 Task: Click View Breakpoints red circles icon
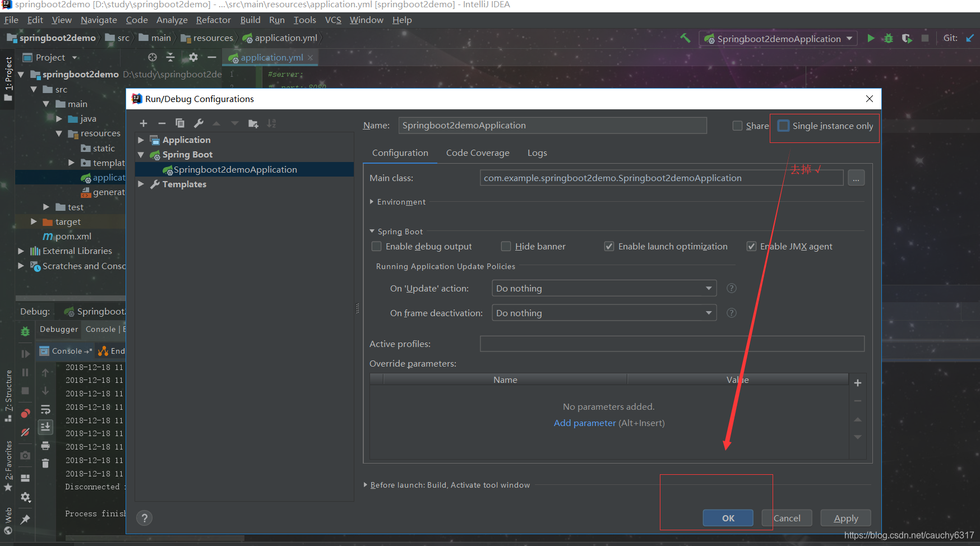click(25, 414)
